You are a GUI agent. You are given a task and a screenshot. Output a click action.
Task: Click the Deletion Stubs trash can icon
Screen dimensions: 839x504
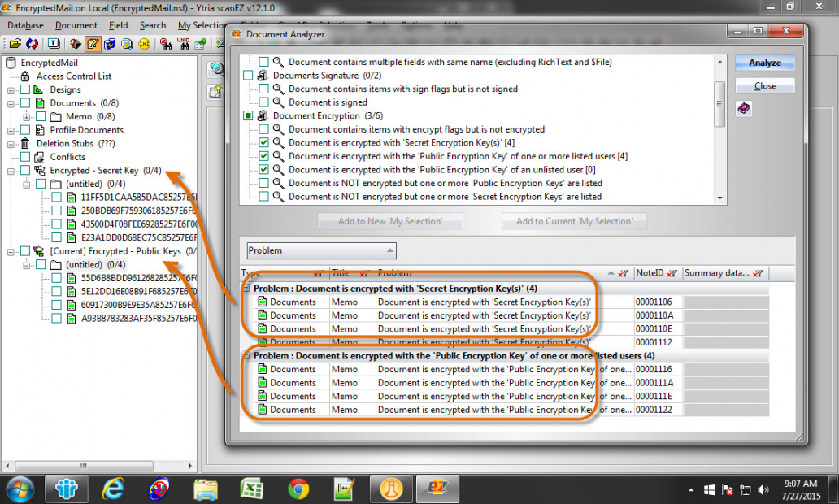[x=25, y=143]
